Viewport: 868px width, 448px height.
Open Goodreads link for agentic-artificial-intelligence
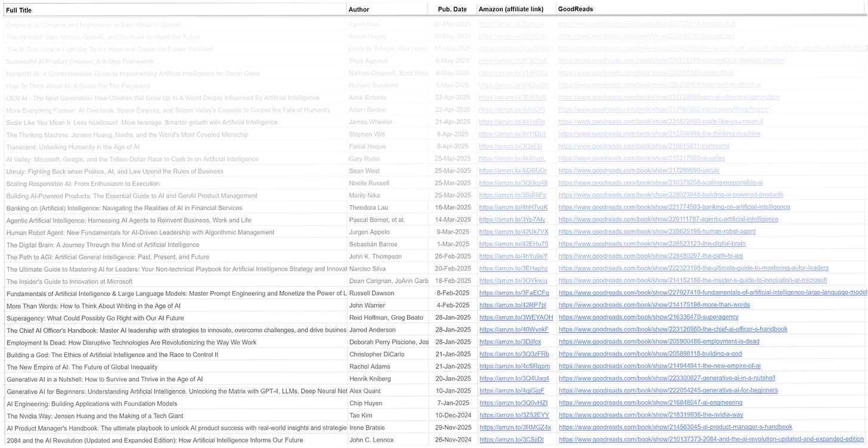pyautogui.click(x=668, y=220)
